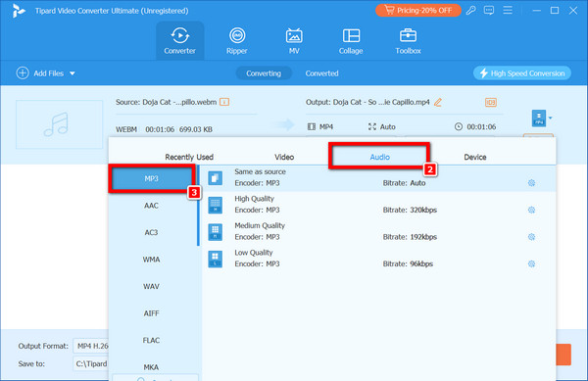Click the Add Files plus icon
This screenshot has width=588, height=381.
23,73
